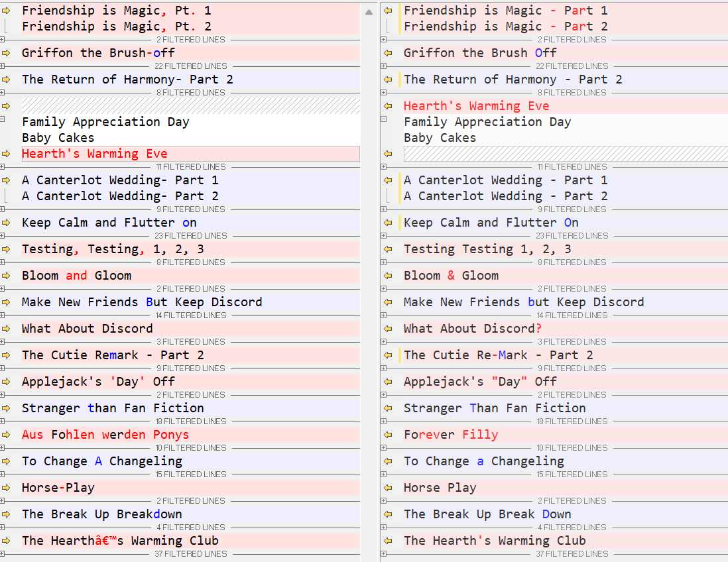The height and width of the screenshot is (562, 728).
Task: Copy 'Griffon the Brush Off' to left side
Action: tap(388, 53)
